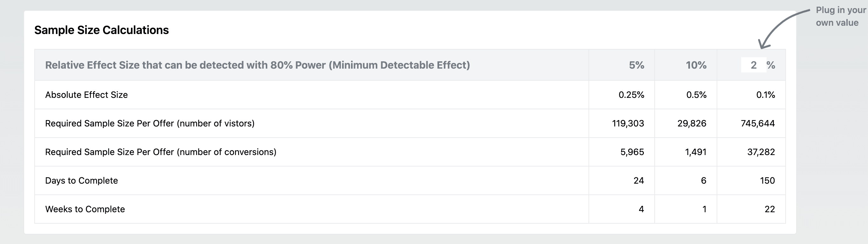Click the Relative Effect Size header label
This screenshot has height=244, width=868.
(x=258, y=64)
